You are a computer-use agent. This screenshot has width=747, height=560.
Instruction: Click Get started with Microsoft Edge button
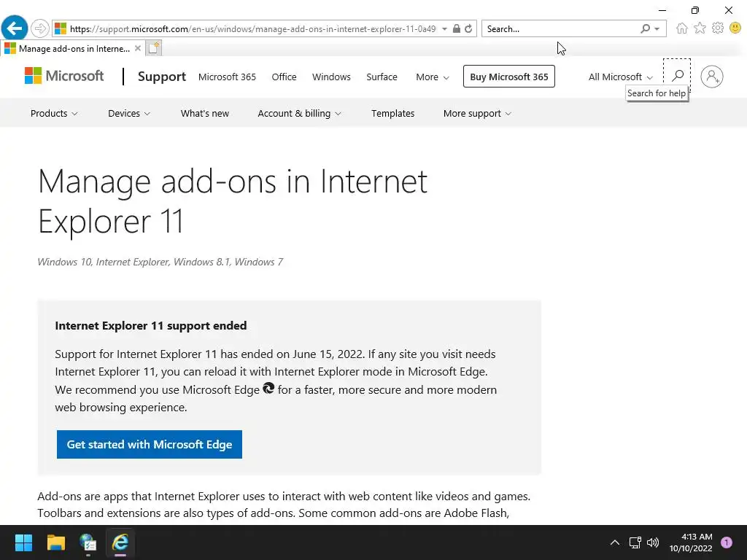tap(149, 444)
